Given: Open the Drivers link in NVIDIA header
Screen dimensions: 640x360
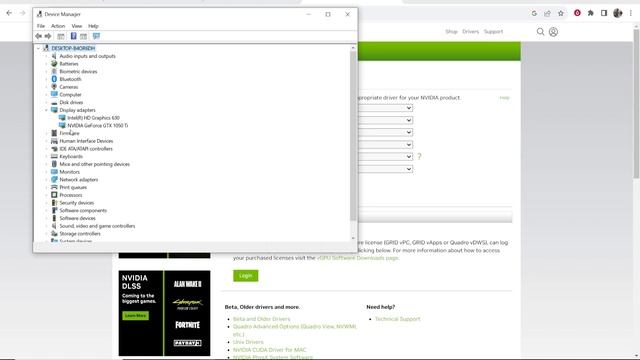Looking at the screenshot, I should 471,31.
